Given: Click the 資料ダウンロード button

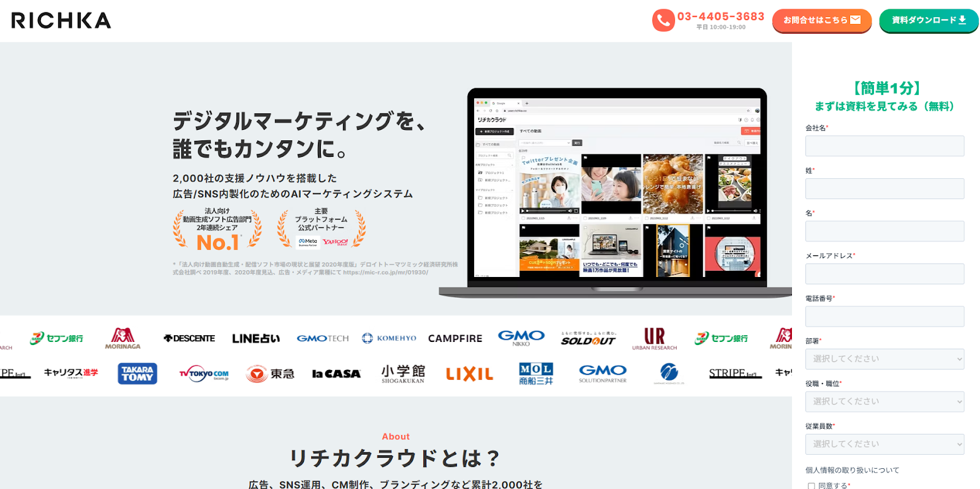Looking at the screenshot, I should point(929,20).
